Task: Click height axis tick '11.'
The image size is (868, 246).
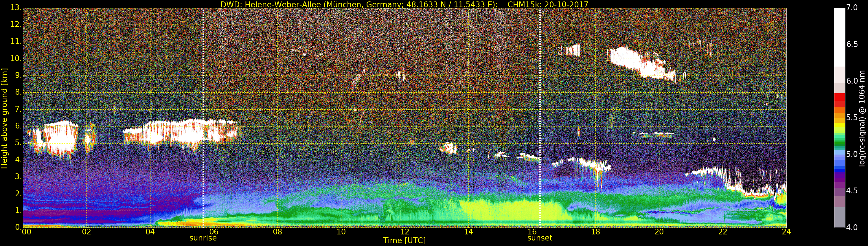Action: (16, 42)
